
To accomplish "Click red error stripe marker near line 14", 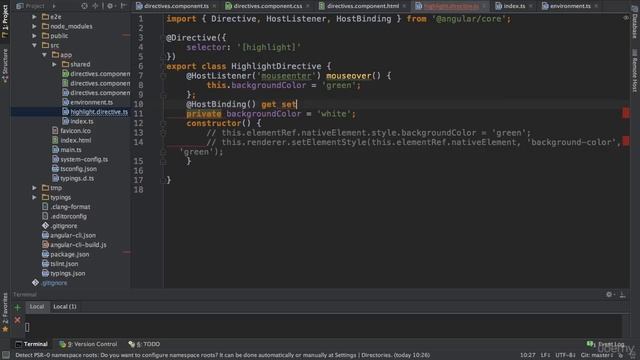I will pos(626,141).
